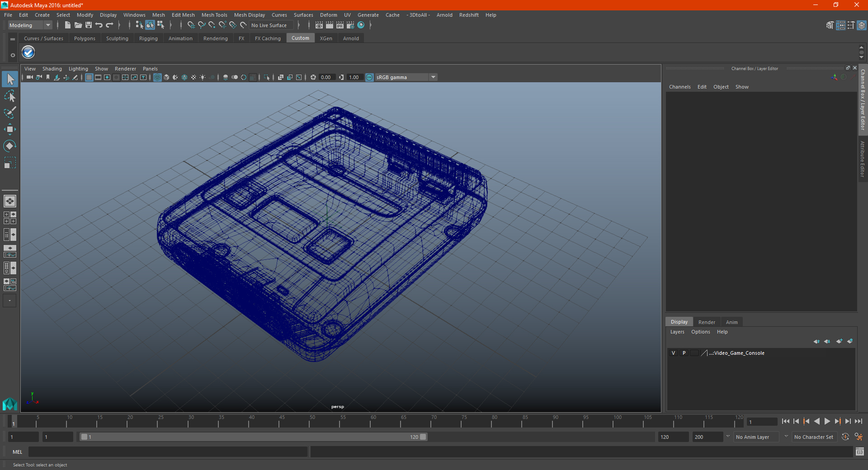Image resolution: width=868 pixels, height=470 pixels.
Task: Select the arrow Select tool in toolbox
Action: [x=10, y=79]
